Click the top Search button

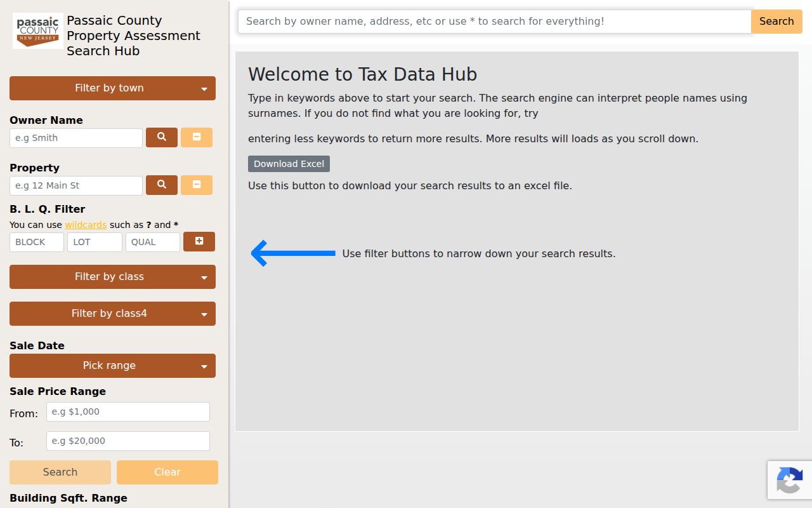[776, 22]
